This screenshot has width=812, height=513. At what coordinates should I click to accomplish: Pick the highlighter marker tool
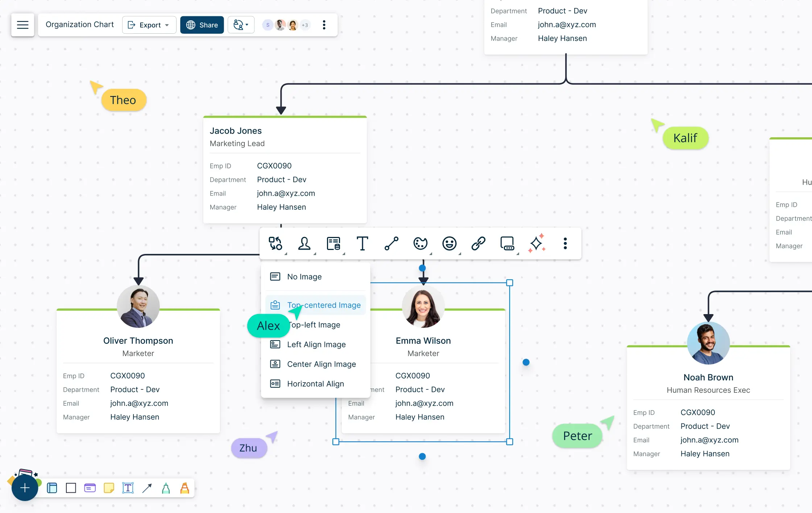[185, 488]
